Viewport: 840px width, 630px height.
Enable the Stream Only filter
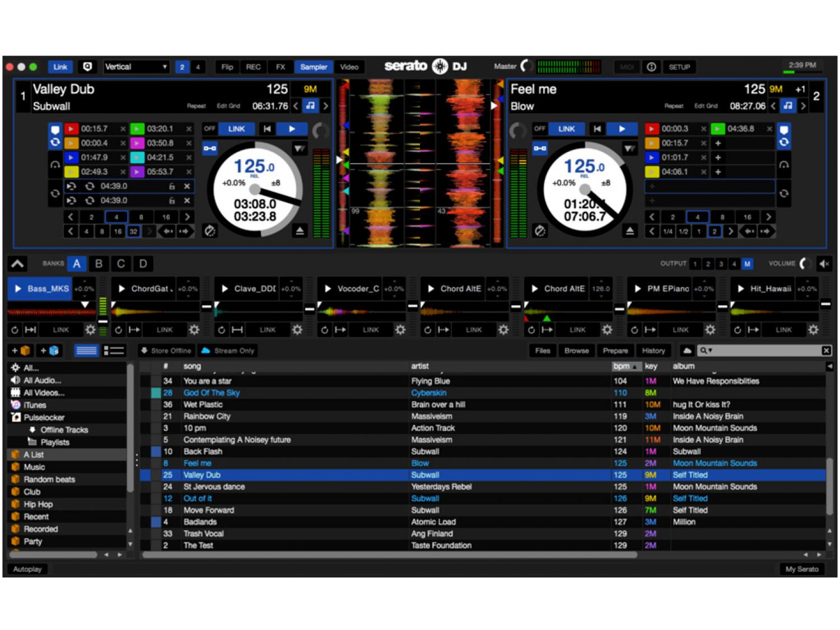(228, 351)
